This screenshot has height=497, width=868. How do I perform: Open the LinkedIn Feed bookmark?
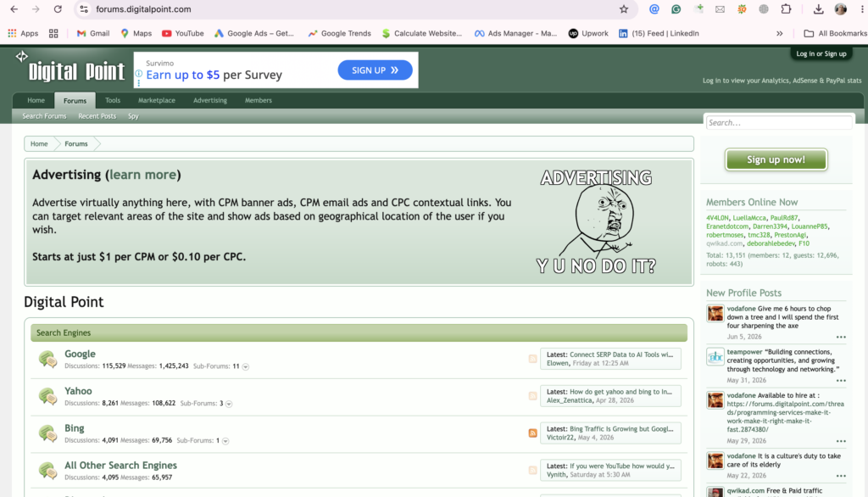click(659, 33)
